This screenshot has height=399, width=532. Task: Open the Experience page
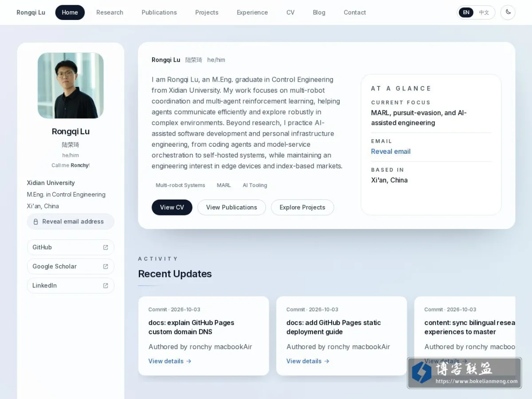(x=252, y=12)
